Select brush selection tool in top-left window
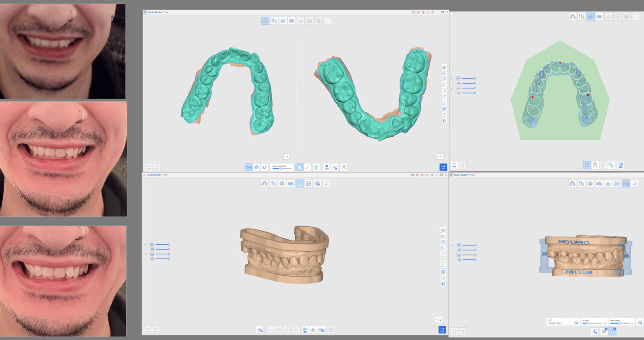The image size is (644, 340). click(x=307, y=167)
